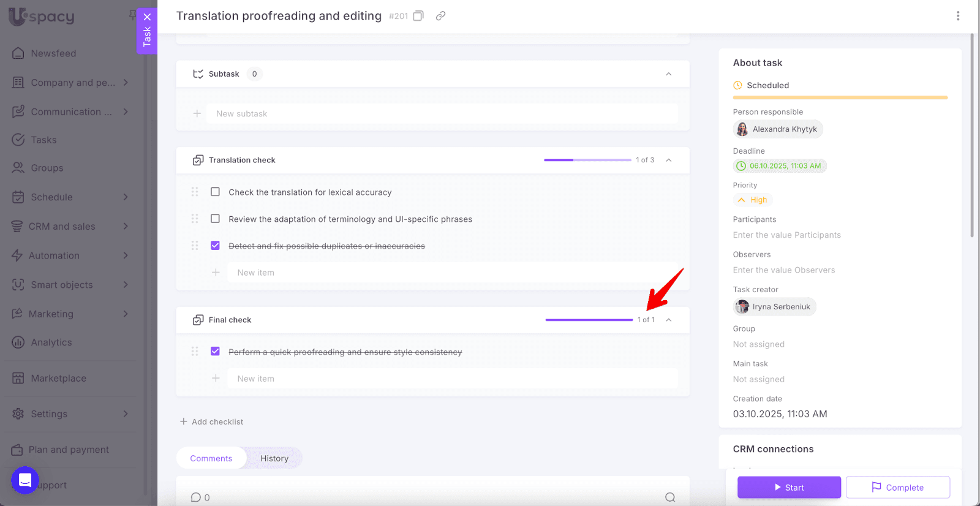Click the Translation check progress bar
This screenshot has height=506, width=980.
point(587,160)
